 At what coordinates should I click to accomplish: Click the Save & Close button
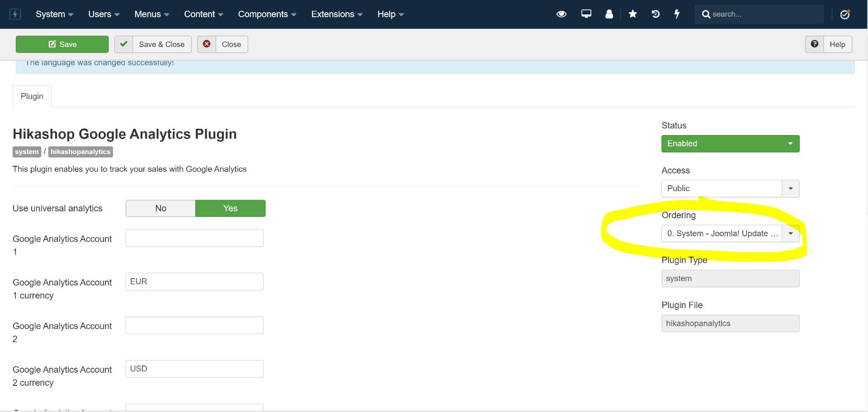[x=153, y=44]
